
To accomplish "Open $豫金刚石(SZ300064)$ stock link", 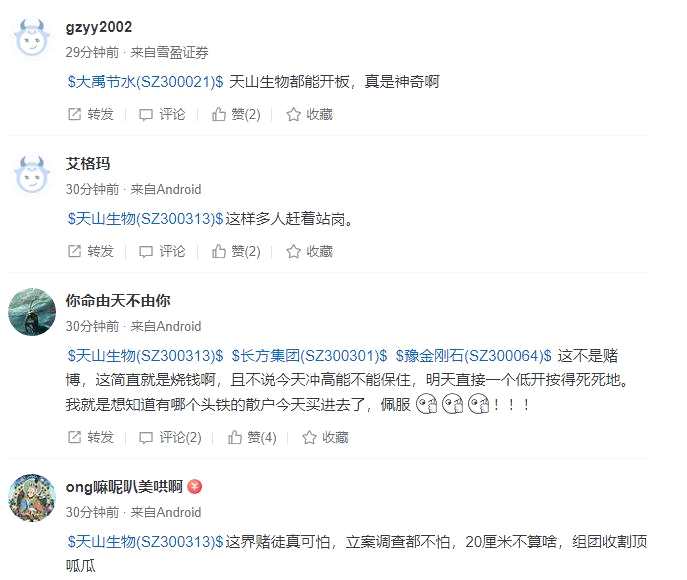I will (474, 355).
